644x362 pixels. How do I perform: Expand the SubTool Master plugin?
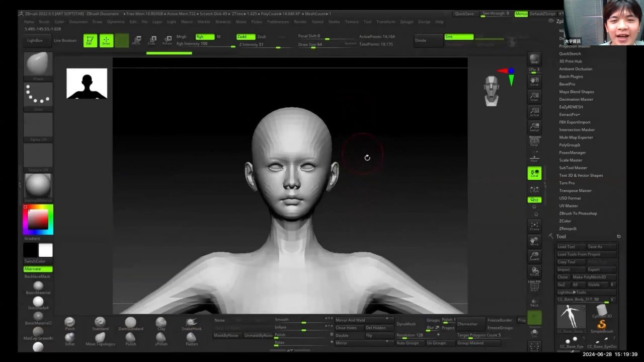pyautogui.click(x=573, y=168)
